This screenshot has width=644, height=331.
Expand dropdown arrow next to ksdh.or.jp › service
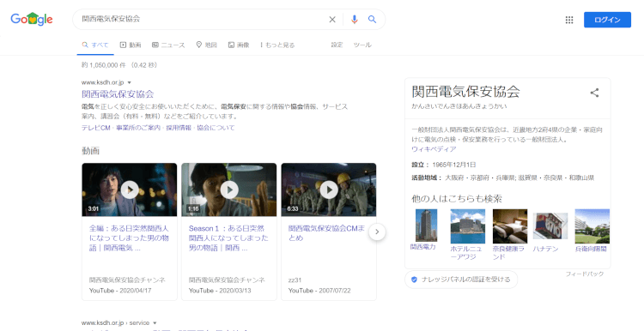pos(155,323)
